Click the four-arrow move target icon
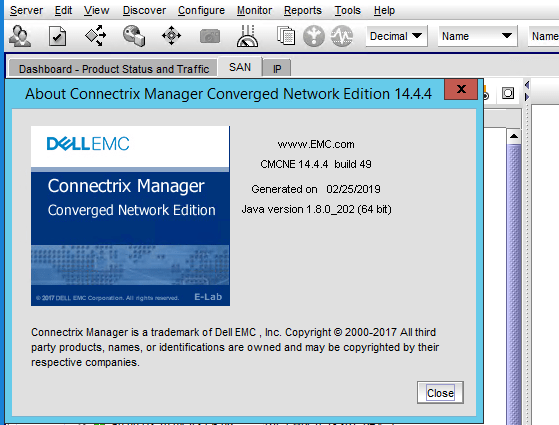The image size is (559, 425). point(171,36)
